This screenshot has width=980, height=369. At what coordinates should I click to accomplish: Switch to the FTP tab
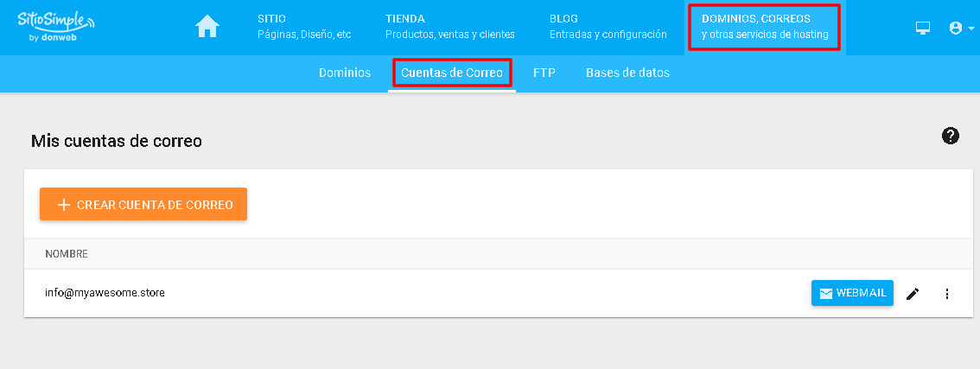[544, 73]
